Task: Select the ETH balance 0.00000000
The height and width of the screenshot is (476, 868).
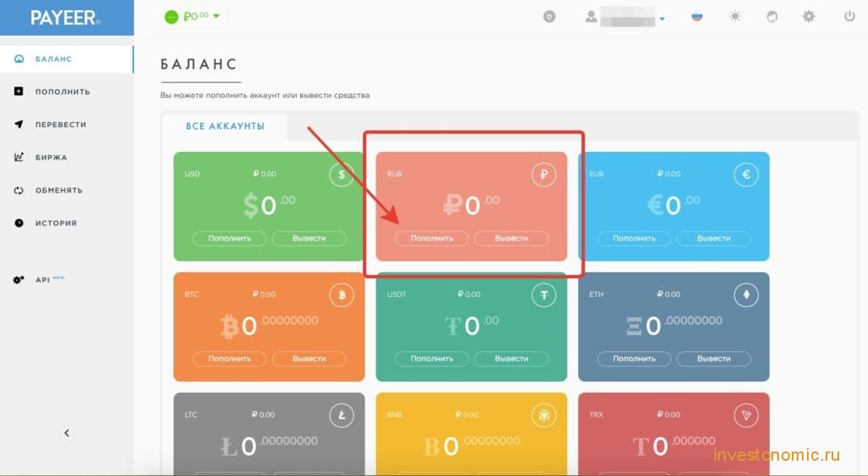Action: point(674,325)
